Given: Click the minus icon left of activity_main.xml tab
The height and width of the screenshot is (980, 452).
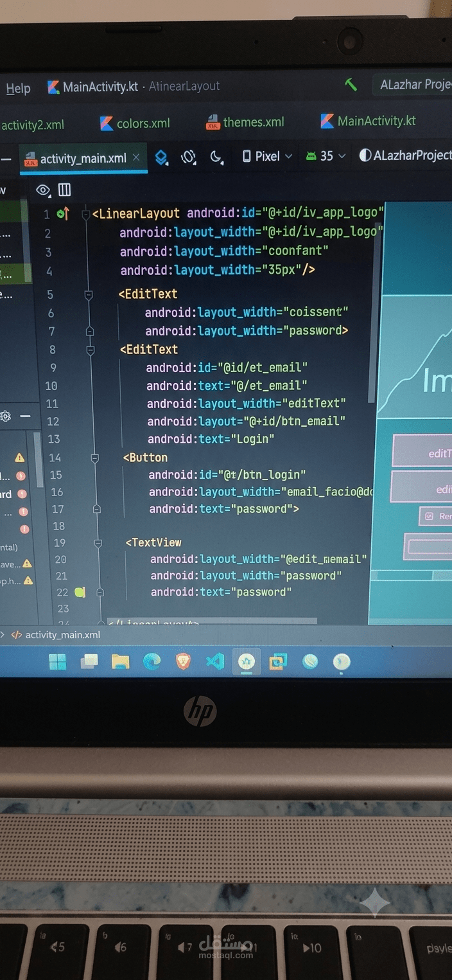Looking at the screenshot, I should [6, 159].
